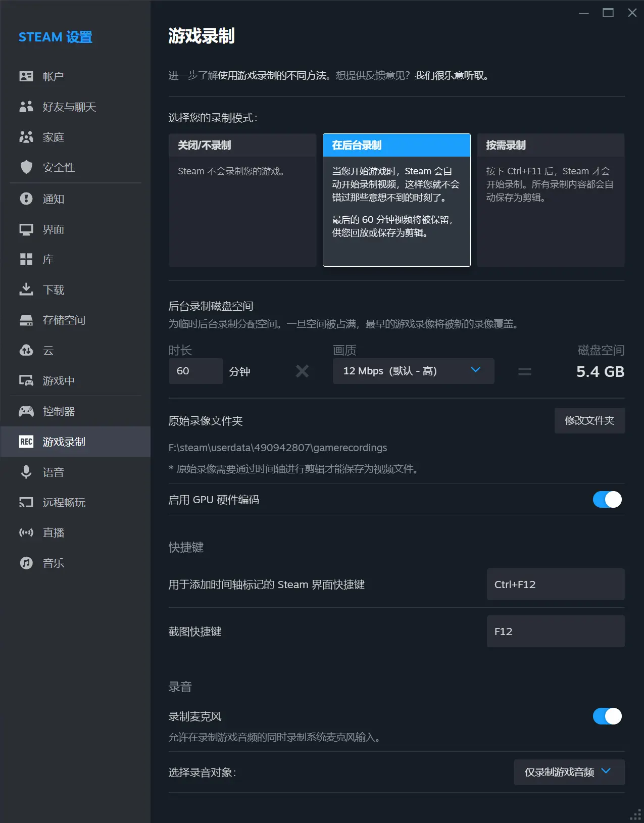Click the 安全性 shield icon
The image size is (644, 823).
pos(26,167)
